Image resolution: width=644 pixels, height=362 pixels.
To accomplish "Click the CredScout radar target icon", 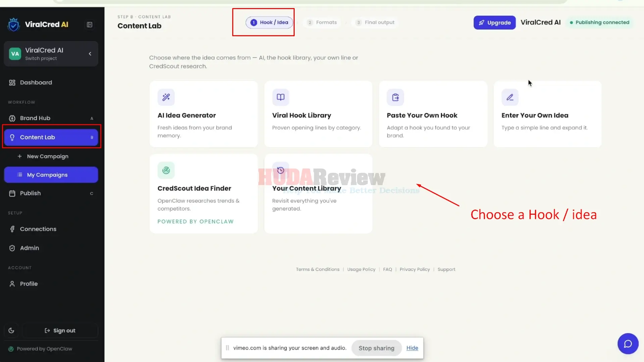I will [166, 170].
